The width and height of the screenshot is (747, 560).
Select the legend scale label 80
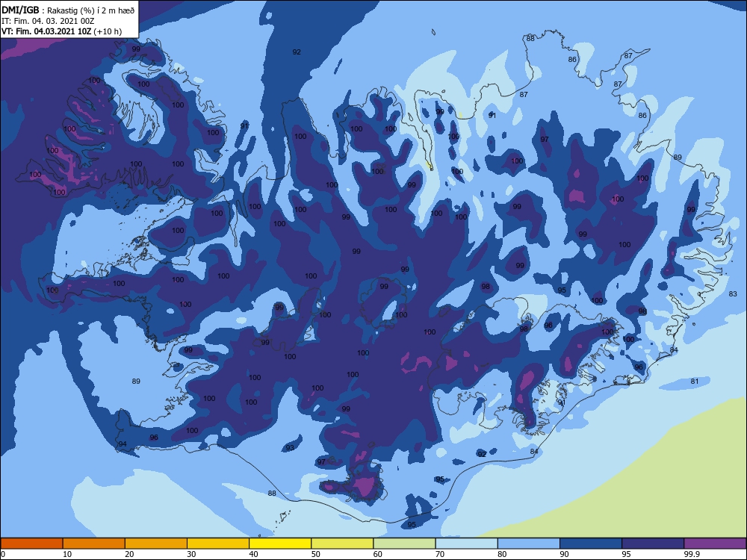[x=502, y=554]
